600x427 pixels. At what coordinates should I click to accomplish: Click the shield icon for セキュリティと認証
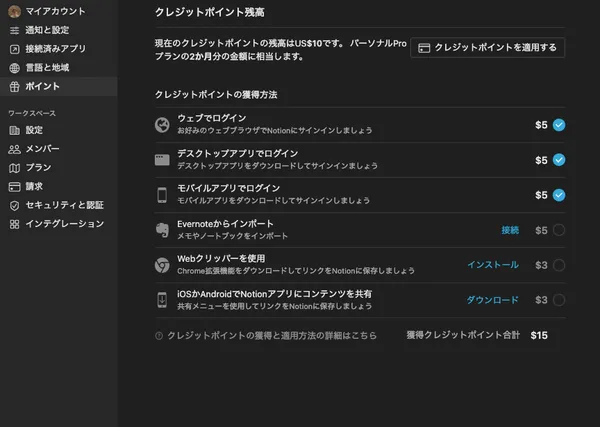tap(15, 206)
